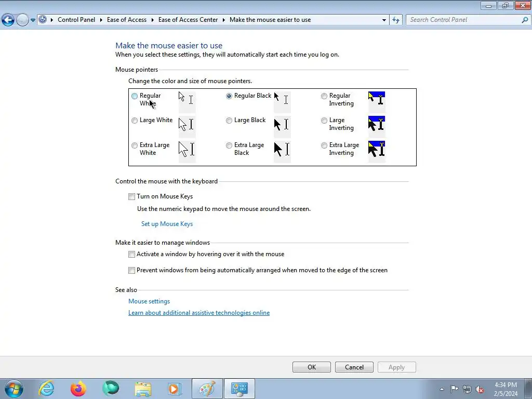Click the Large White pointer preview image
The height and width of the screenshot is (399, 532).
point(187,126)
